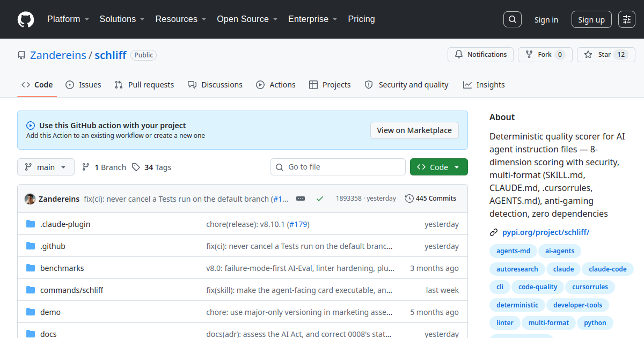View the 1 Branch link
This screenshot has width=644, height=338.
[x=104, y=167]
